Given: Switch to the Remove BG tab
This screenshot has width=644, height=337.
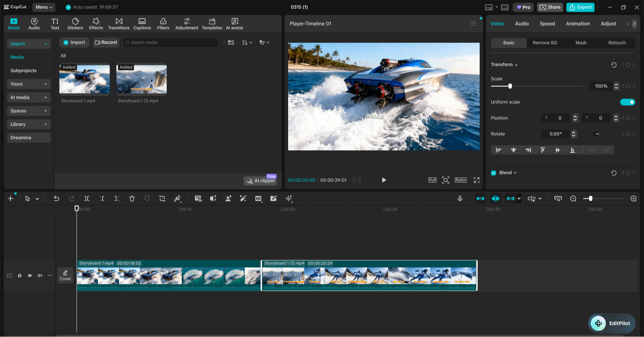Looking at the screenshot, I should [x=545, y=43].
